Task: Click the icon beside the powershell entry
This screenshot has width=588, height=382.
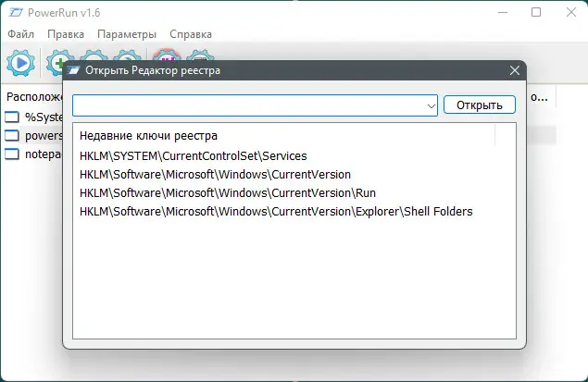Action: tap(12, 135)
